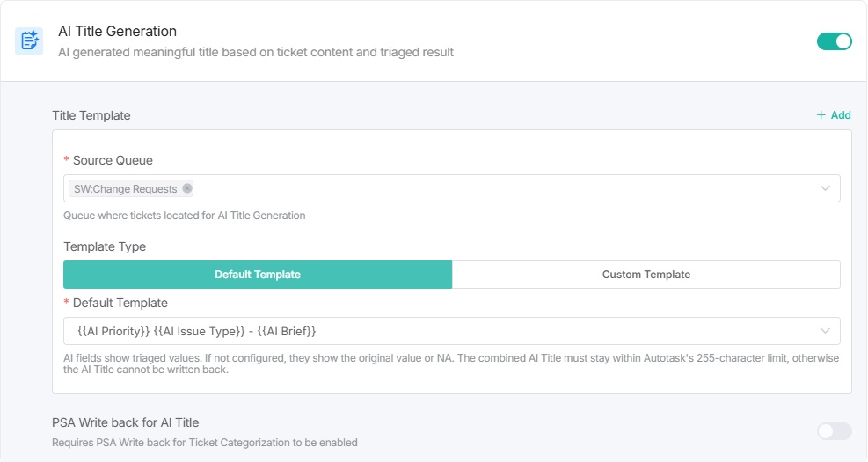Click the Source Queue helper description text

(x=184, y=216)
